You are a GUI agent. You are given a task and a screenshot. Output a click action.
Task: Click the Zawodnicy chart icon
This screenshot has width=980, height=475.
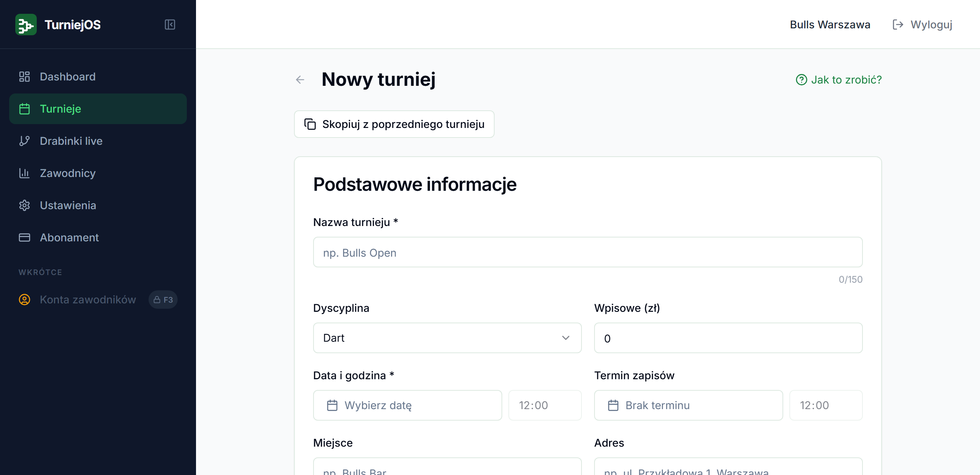tap(24, 173)
